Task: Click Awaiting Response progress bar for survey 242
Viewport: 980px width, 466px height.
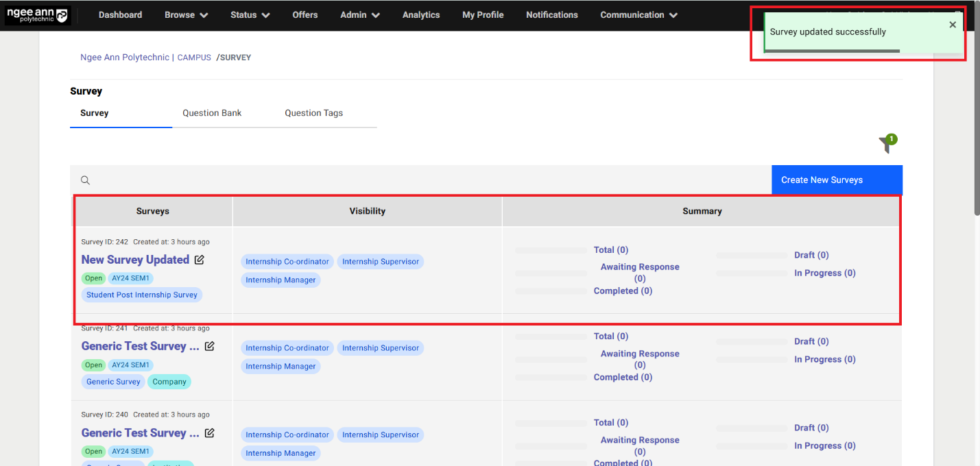Action: [x=551, y=273]
